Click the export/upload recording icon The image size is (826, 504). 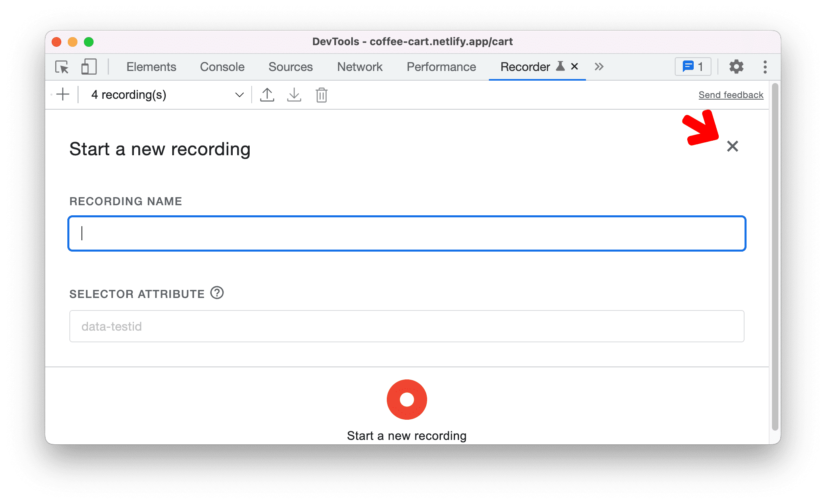[267, 94]
